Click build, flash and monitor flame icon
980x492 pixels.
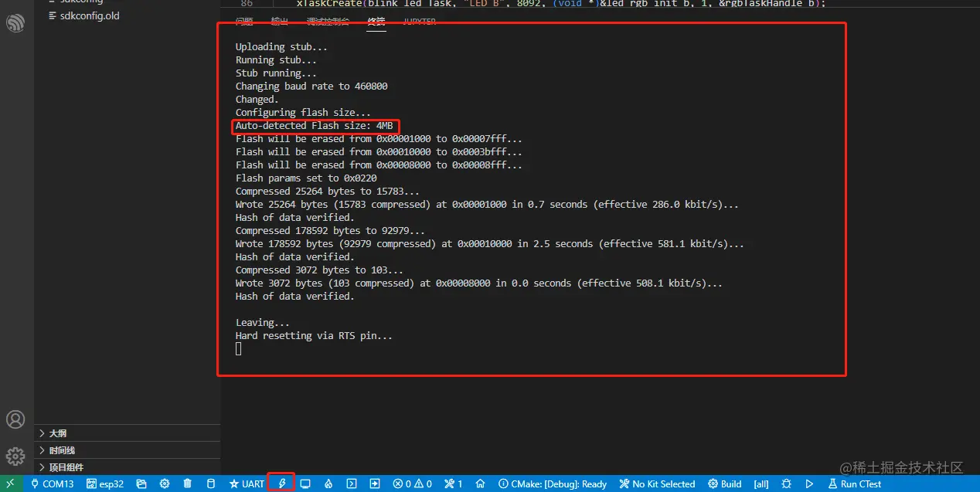pos(328,484)
